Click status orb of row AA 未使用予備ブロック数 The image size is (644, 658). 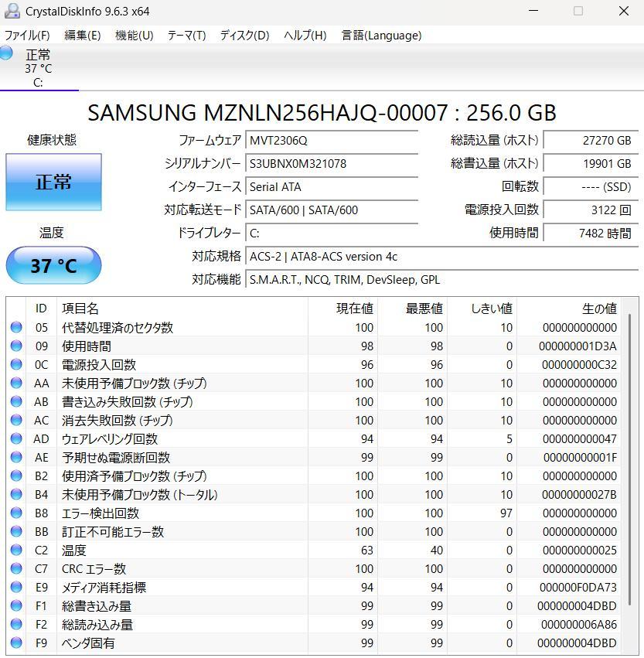pyautogui.click(x=16, y=383)
